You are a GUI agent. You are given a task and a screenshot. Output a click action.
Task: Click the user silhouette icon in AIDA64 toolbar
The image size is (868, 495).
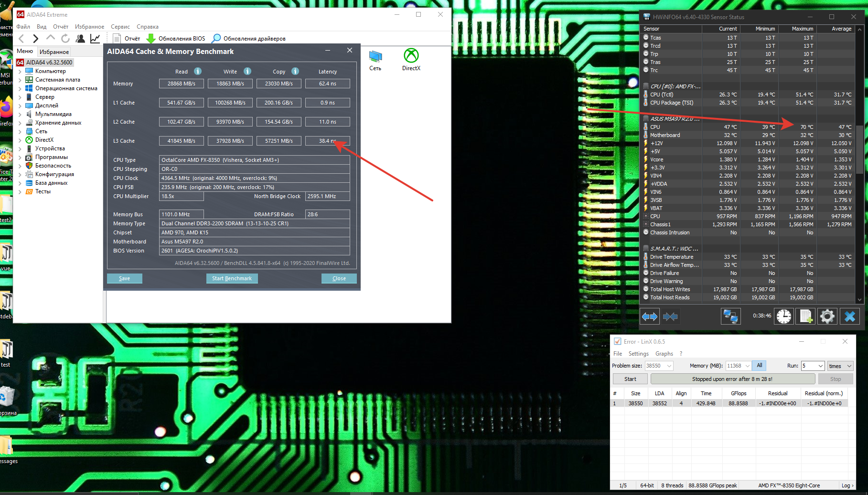click(80, 39)
